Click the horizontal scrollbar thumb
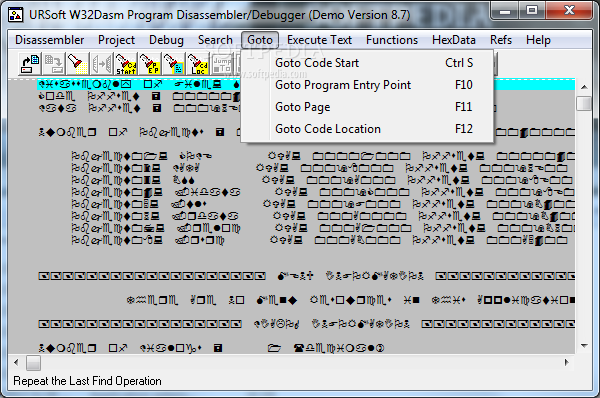This screenshot has height=398, width=600. coord(33,363)
